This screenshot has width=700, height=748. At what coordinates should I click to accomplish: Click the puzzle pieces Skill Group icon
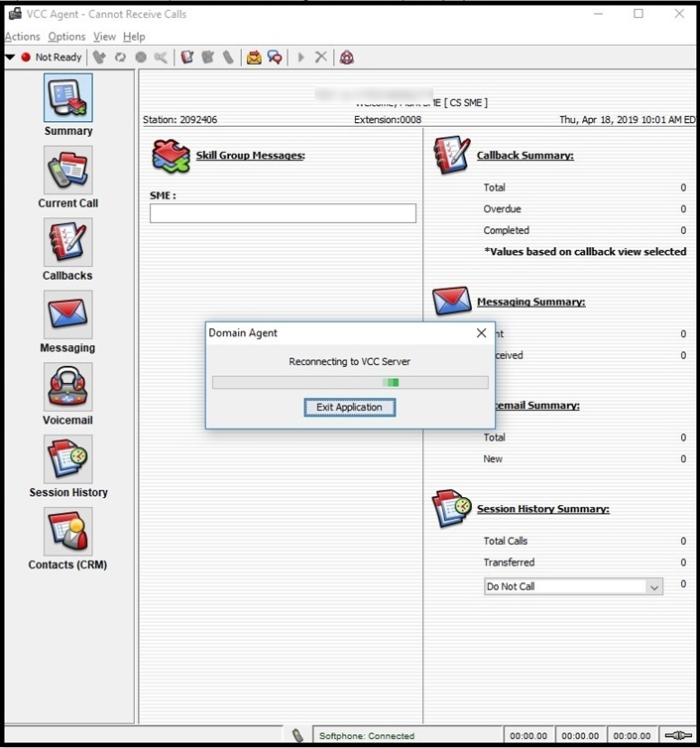tap(171, 156)
